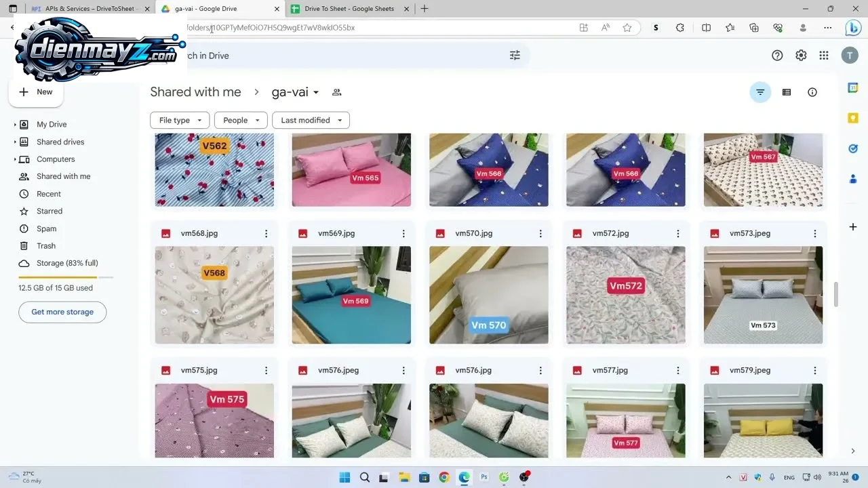Open browser split screen

706,28
